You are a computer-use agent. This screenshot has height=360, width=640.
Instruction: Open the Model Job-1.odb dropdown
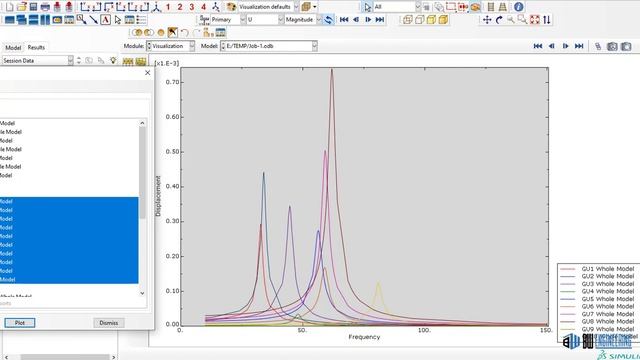coord(314,46)
